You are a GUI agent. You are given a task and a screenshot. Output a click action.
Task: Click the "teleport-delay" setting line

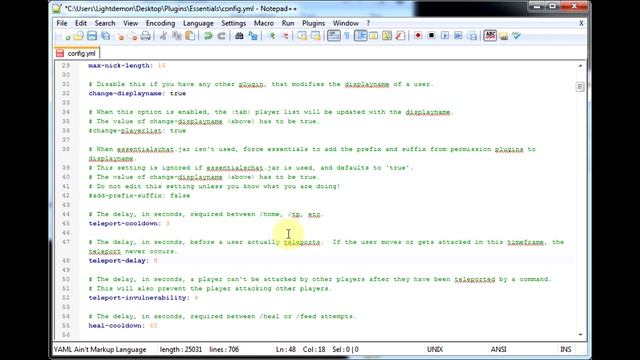pyautogui.click(x=123, y=260)
